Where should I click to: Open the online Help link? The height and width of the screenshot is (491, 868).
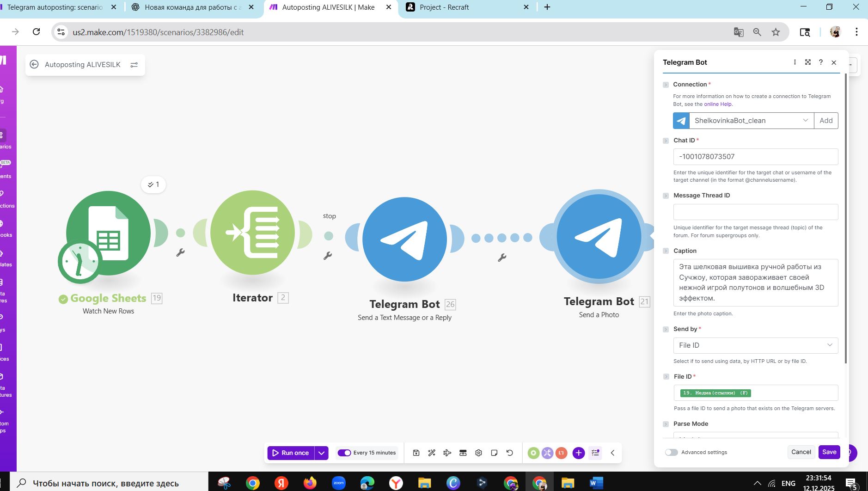point(718,104)
